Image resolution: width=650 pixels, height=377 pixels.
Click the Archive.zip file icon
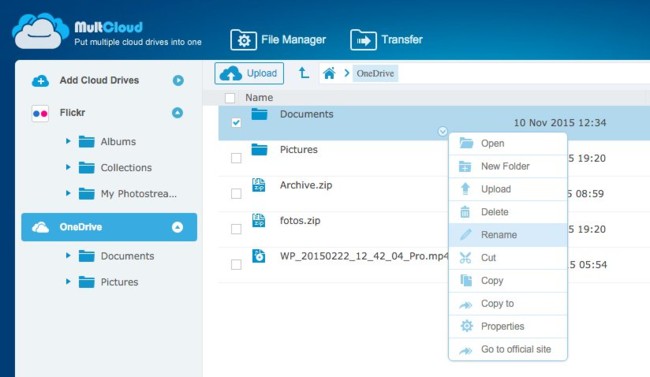pos(259,185)
